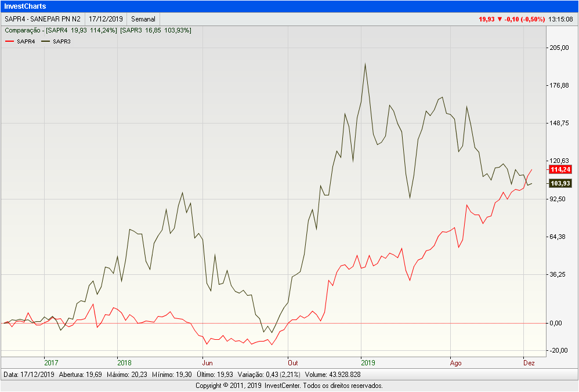The image size is (579, 392).
Task: Click the 36,25 y-axis value
Action: pyautogui.click(x=558, y=274)
